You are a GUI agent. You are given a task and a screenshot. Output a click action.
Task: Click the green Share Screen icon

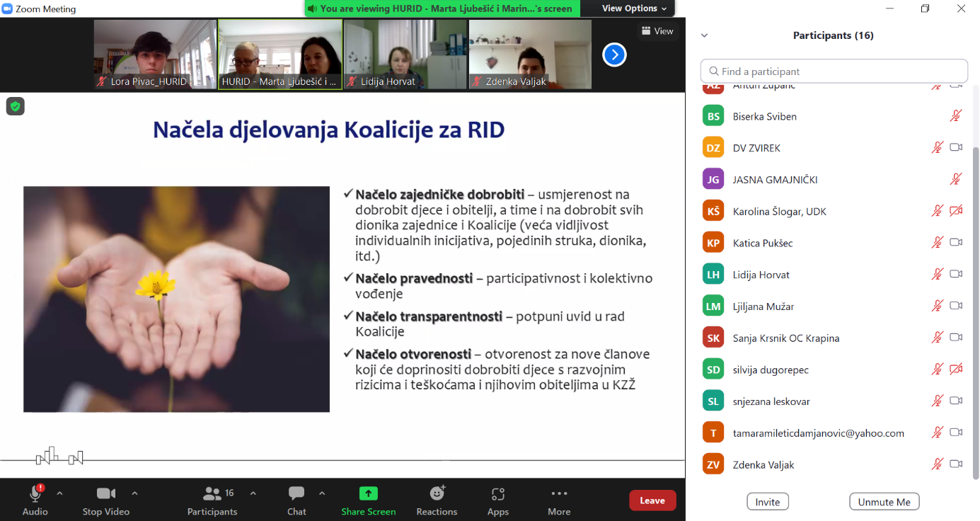(368, 494)
